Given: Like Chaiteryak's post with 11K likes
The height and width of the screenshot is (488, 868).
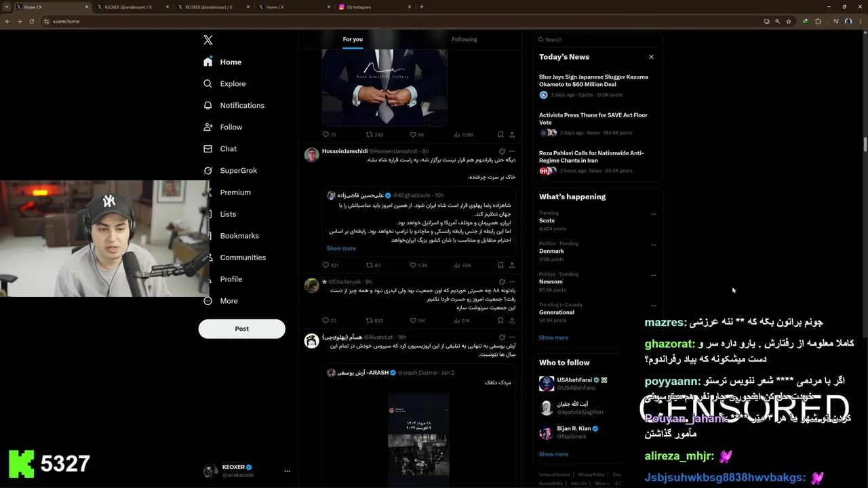Looking at the screenshot, I should point(418,321).
